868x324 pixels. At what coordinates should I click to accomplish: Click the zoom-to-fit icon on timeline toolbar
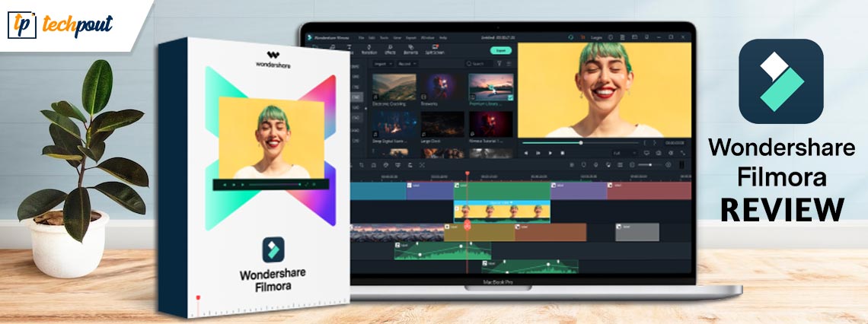423,165
